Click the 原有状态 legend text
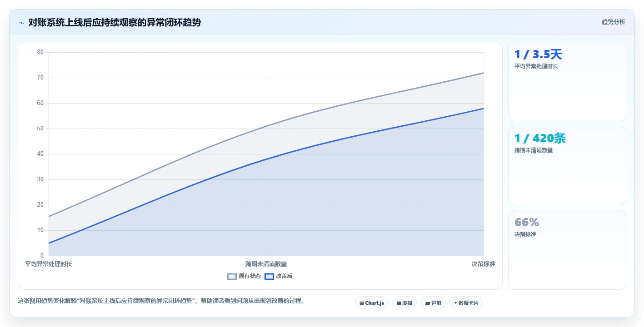 tap(250, 276)
